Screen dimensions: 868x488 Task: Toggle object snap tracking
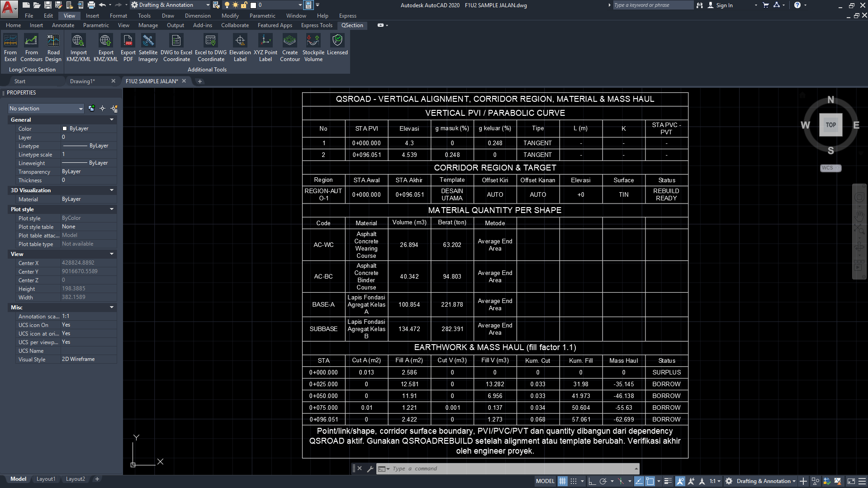[x=639, y=481]
